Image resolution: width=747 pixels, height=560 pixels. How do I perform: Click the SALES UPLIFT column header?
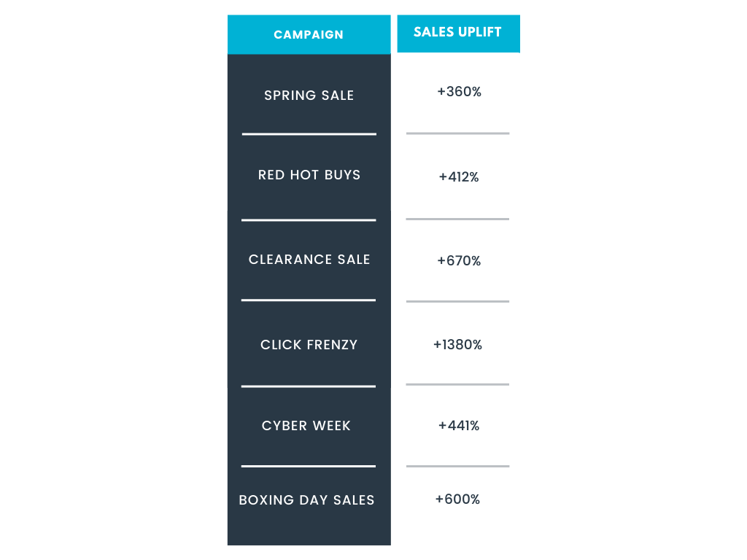tap(458, 34)
